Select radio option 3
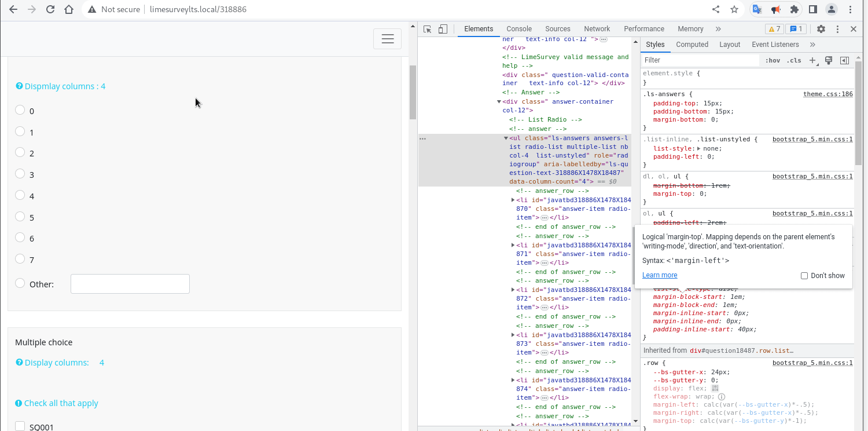This screenshot has width=868, height=431. click(x=20, y=174)
